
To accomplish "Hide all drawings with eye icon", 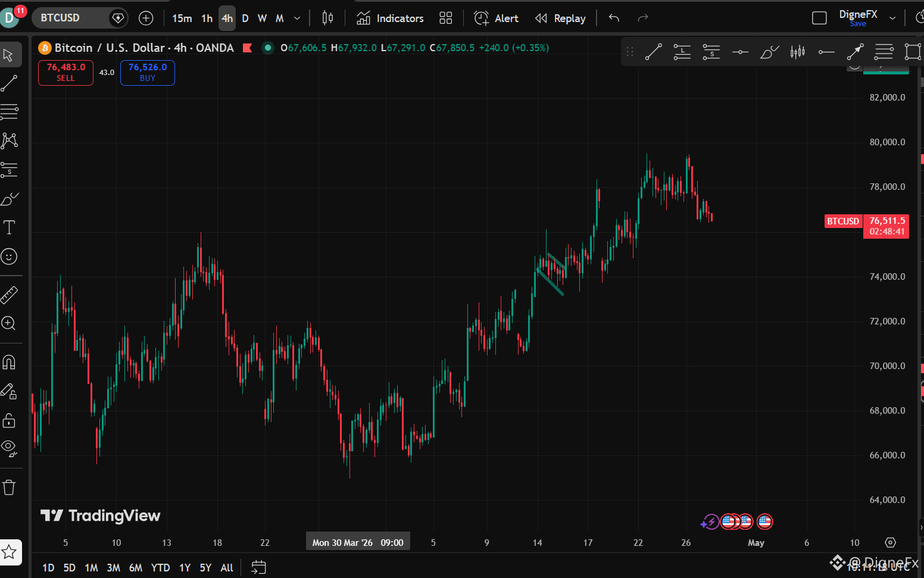I will click(x=9, y=447).
